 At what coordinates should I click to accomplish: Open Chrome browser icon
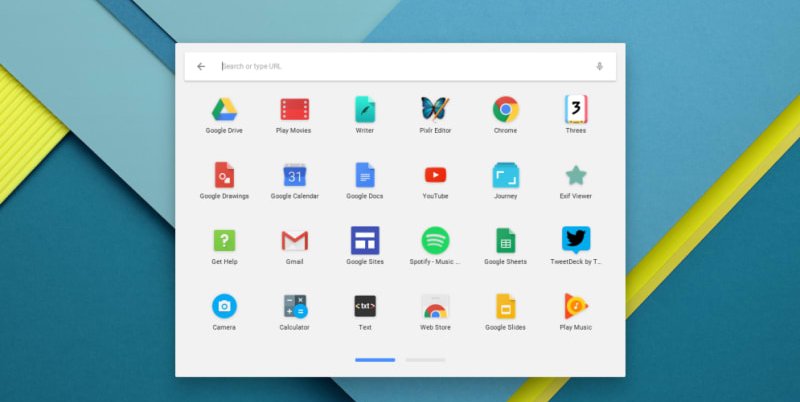506,109
